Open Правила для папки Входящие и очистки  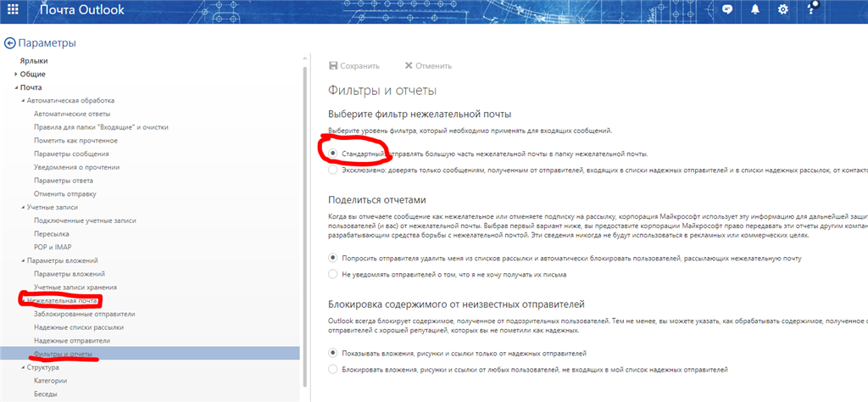[101, 127]
